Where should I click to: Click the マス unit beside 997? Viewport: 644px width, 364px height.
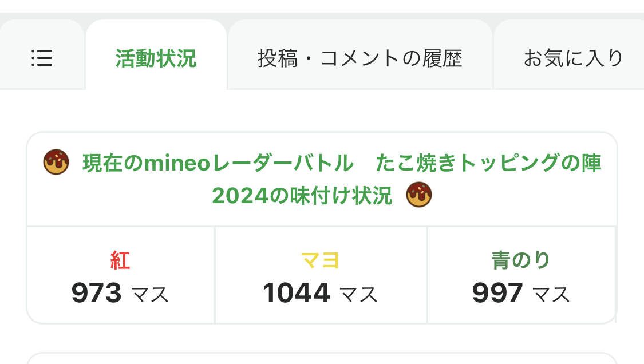tap(552, 295)
